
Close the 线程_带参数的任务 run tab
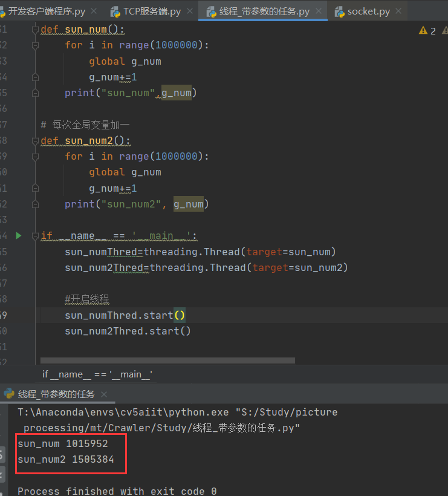click(104, 394)
